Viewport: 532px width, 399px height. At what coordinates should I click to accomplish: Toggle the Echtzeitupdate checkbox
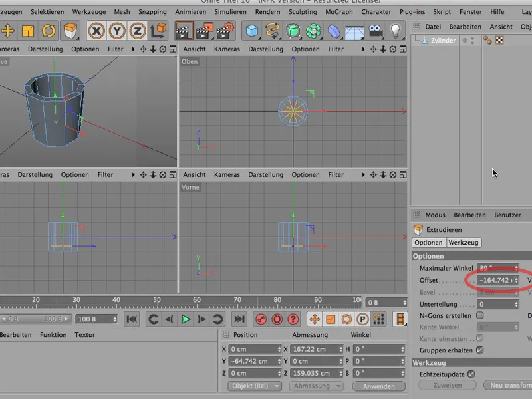pos(471,374)
